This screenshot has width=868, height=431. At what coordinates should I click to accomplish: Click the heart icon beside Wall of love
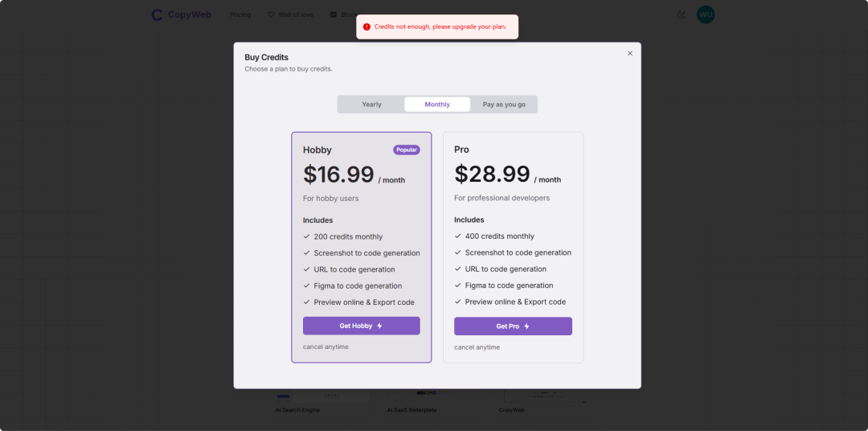271,15
